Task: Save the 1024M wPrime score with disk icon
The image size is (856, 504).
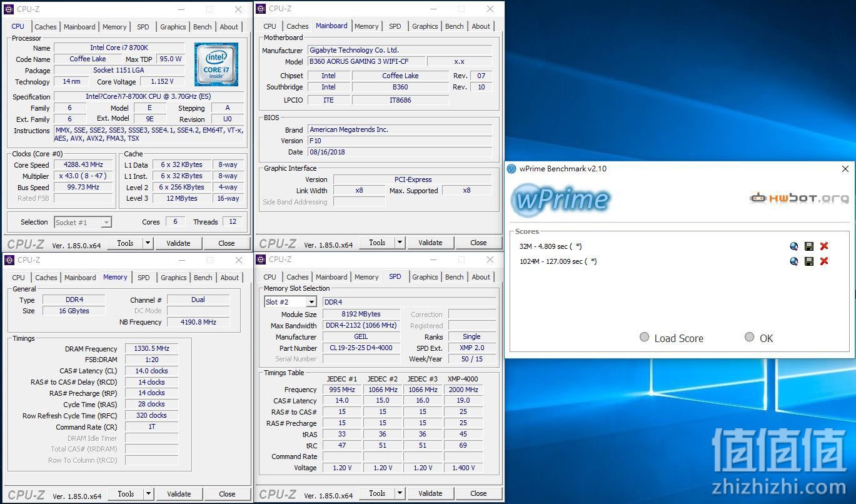Action: tap(809, 261)
